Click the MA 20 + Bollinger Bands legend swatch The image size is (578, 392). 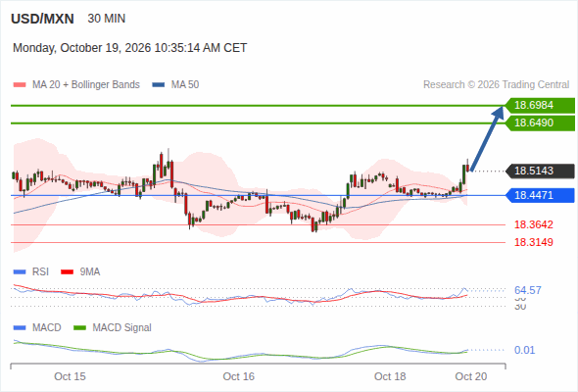coord(20,85)
